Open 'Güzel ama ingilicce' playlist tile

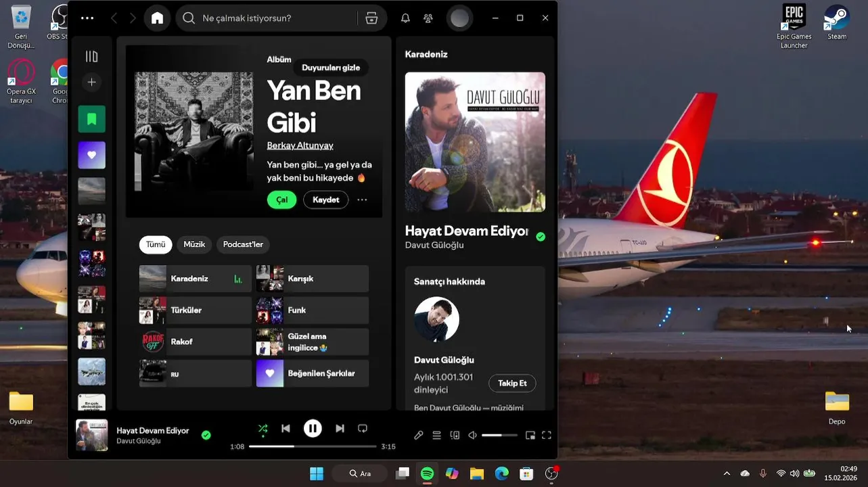[x=313, y=342]
